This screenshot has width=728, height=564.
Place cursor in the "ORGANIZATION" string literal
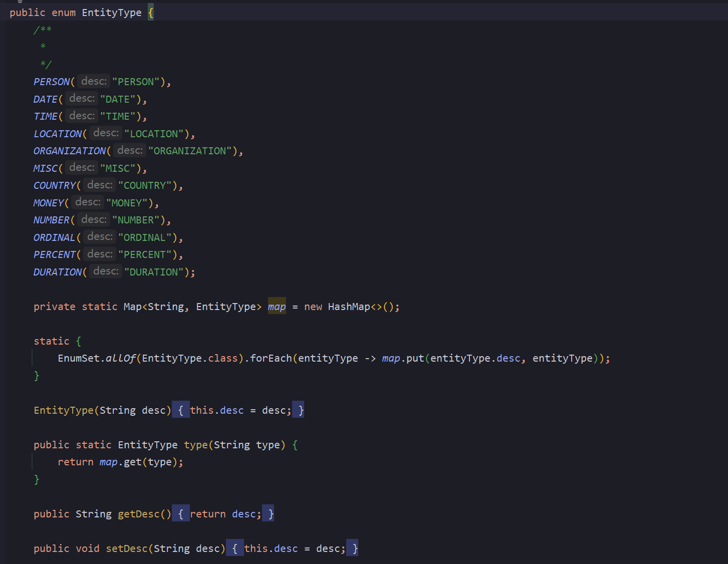click(190, 151)
